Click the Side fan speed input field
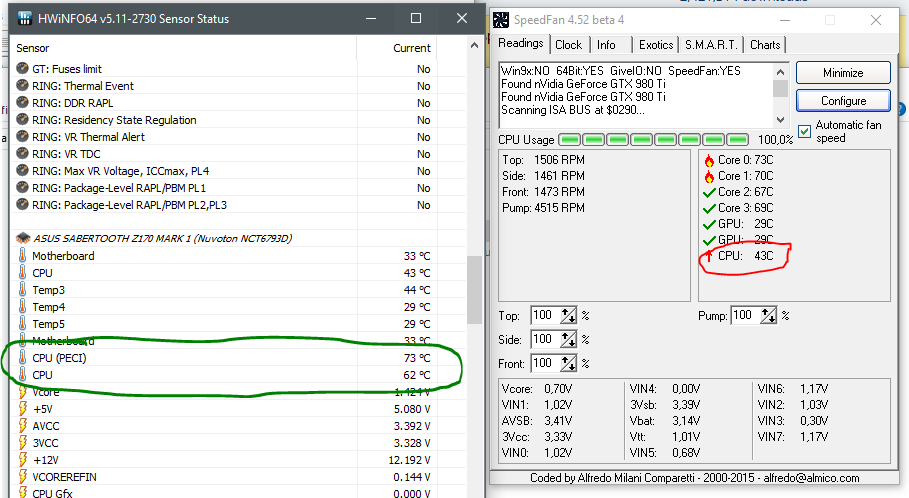 (x=545, y=339)
